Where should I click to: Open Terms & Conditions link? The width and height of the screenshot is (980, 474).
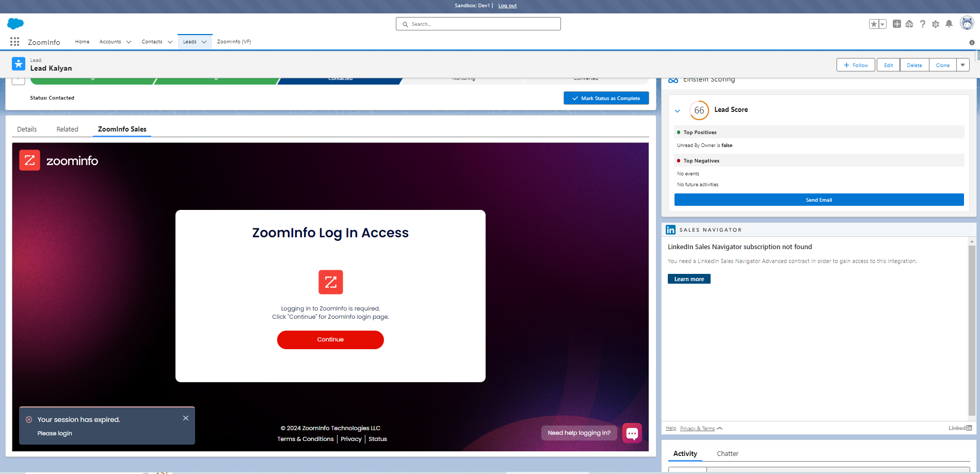tap(306, 439)
